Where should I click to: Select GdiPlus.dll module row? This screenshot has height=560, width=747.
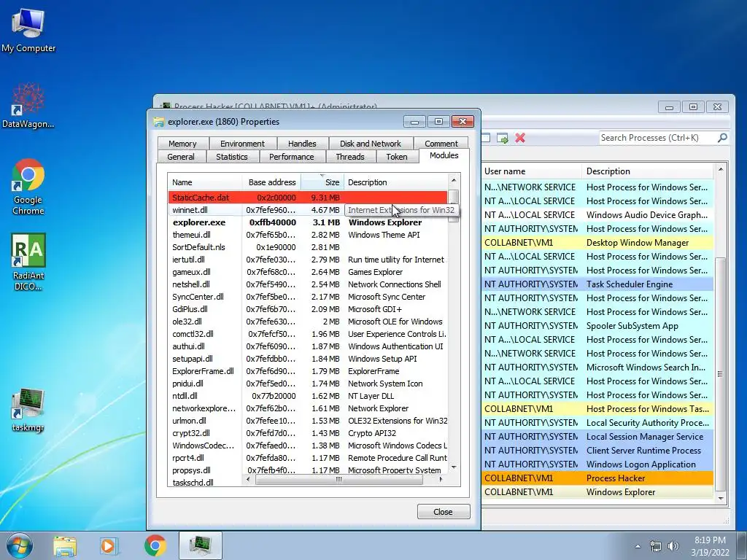[308, 309]
